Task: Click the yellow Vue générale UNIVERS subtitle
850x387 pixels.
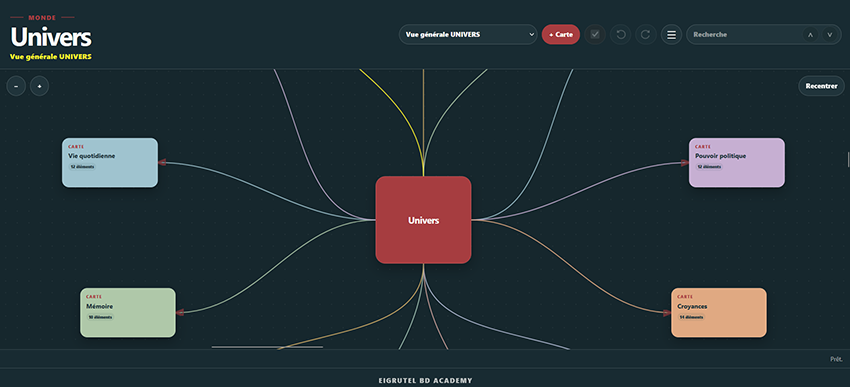Action: tap(50, 56)
